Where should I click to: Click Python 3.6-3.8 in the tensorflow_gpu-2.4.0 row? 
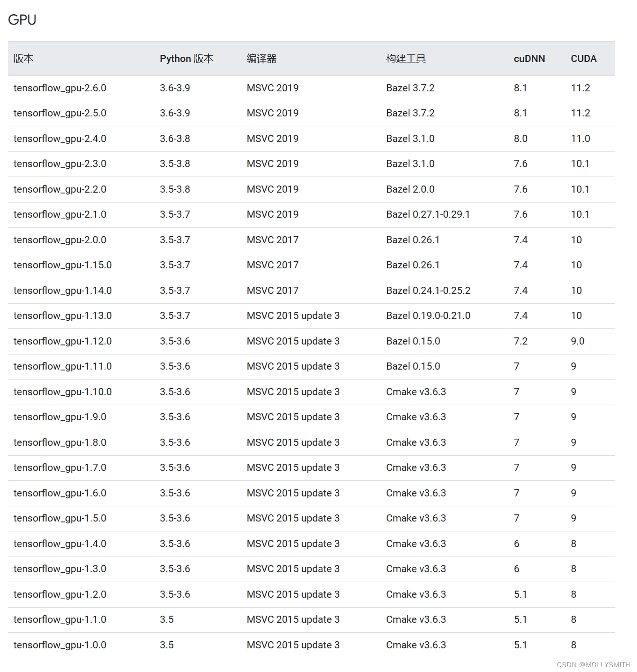tap(175, 139)
